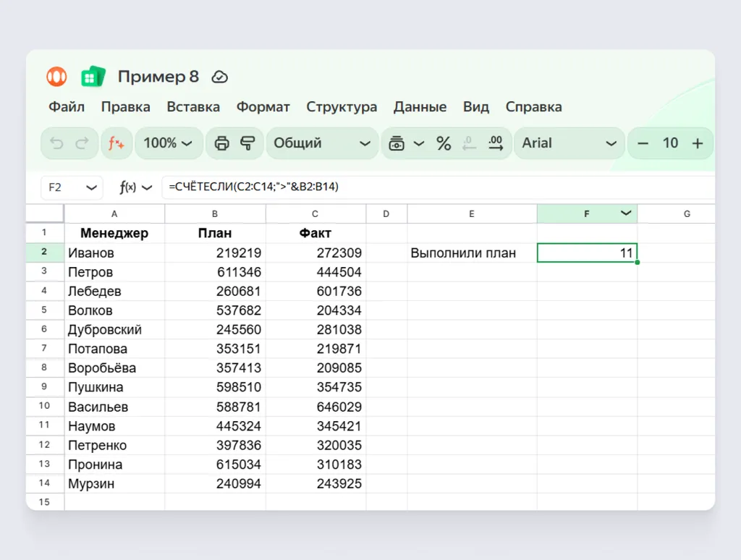Select the Воробьёва cell

(114, 368)
